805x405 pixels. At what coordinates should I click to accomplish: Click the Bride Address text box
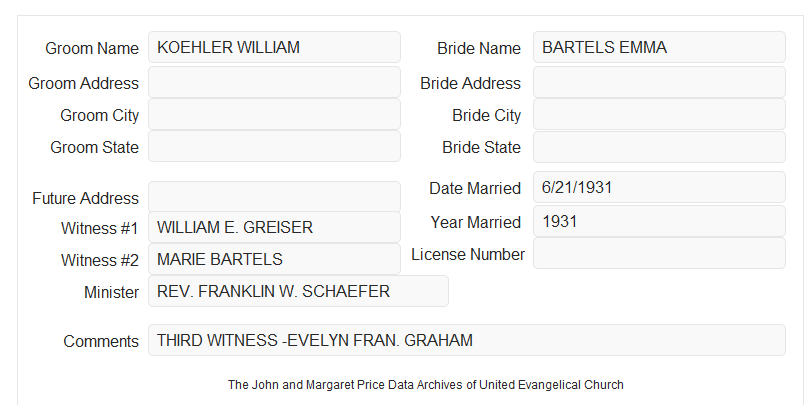click(x=659, y=82)
